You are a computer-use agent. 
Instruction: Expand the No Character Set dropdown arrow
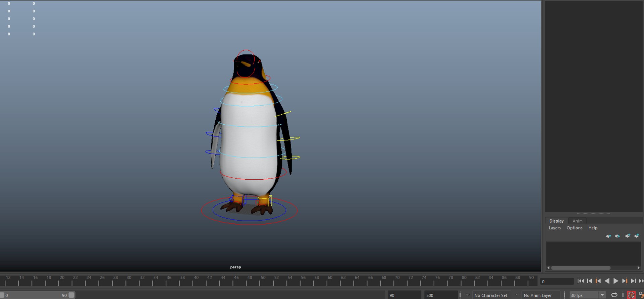[468, 295]
